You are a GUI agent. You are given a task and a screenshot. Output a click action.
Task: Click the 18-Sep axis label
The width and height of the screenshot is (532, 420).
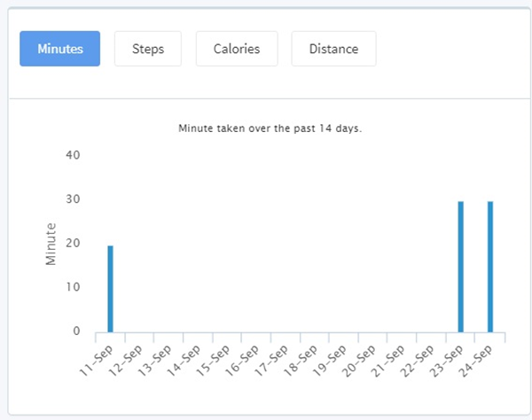pos(301,361)
